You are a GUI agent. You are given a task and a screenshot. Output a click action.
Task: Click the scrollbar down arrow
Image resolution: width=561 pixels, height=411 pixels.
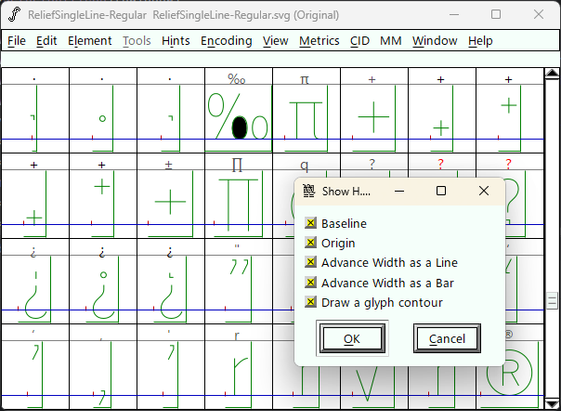pyautogui.click(x=552, y=405)
